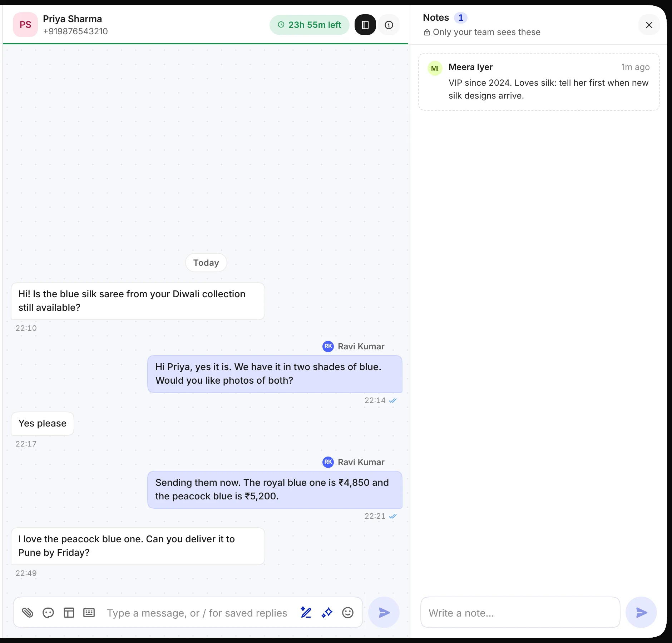Viewport: 672px width, 643px height.
Task: Submit the note with the send arrow
Action: coord(641,612)
